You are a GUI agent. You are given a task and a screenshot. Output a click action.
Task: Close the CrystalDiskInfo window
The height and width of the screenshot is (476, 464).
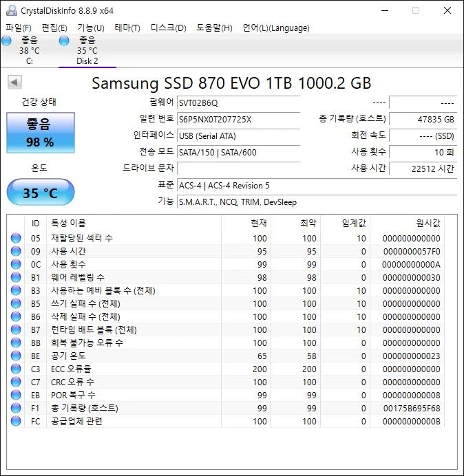[x=447, y=10]
